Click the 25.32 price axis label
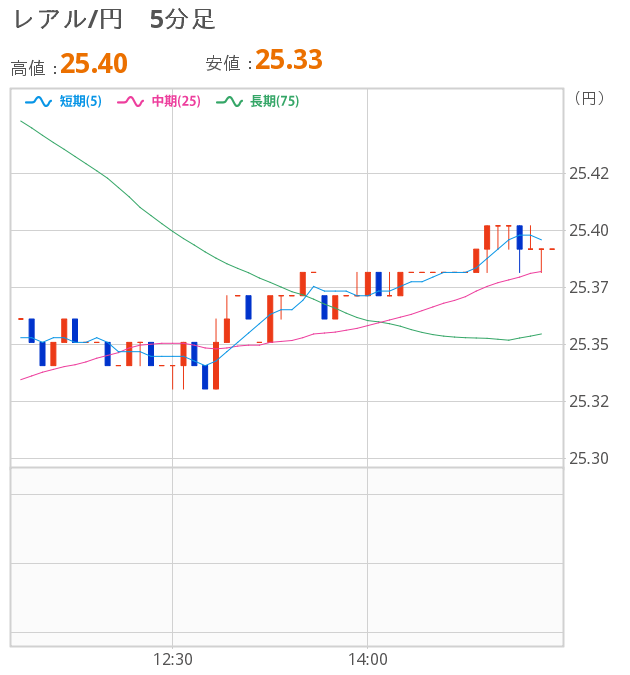Viewport: 630px width, 675px height. 589,402
